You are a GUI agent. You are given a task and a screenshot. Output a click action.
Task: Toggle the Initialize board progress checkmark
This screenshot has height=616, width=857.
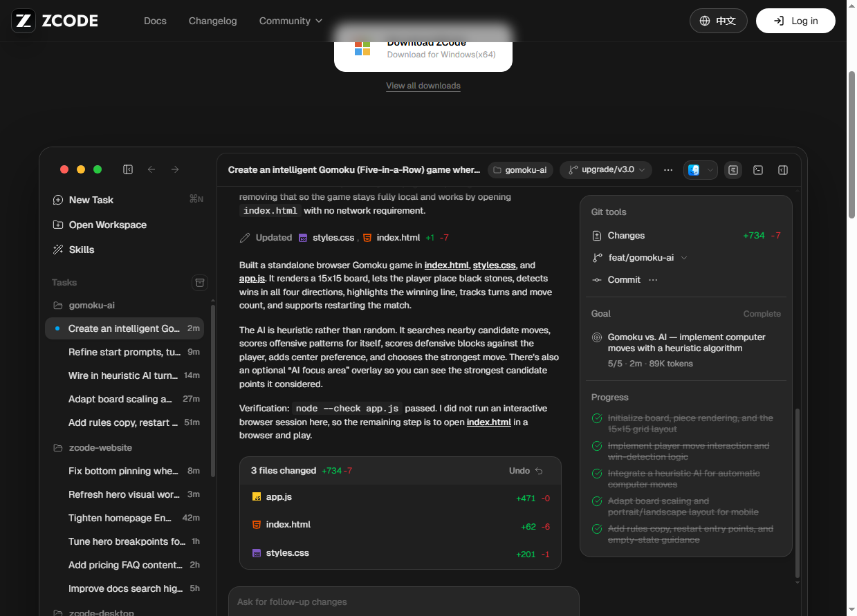click(x=597, y=418)
